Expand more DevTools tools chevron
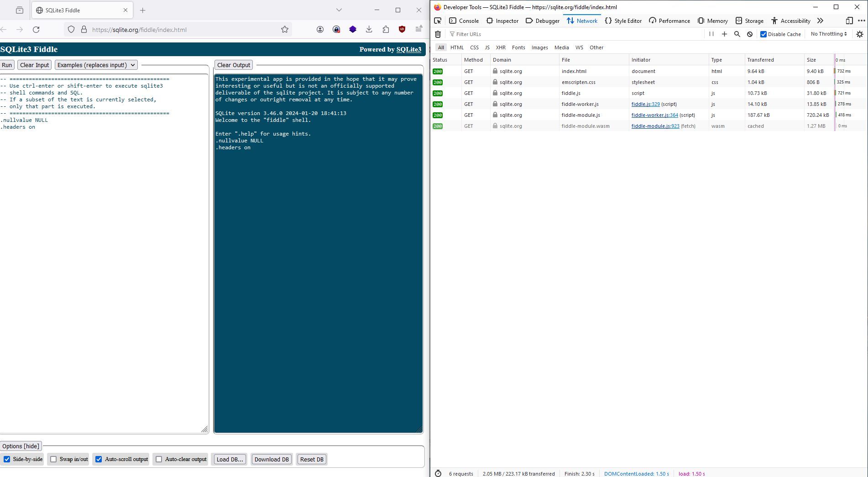Screen dimensions: 868x477 [820, 21]
